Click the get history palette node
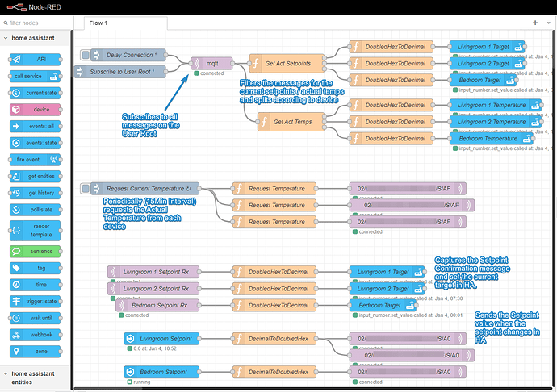 point(37,193)
